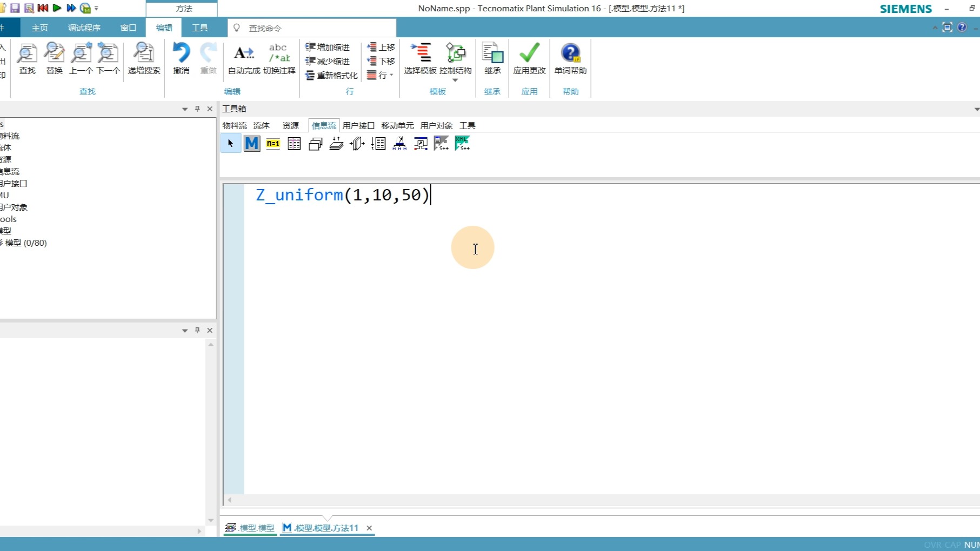Click the Save As icon with pencil
The image size is (980, 551).
(x=29, y=8)
